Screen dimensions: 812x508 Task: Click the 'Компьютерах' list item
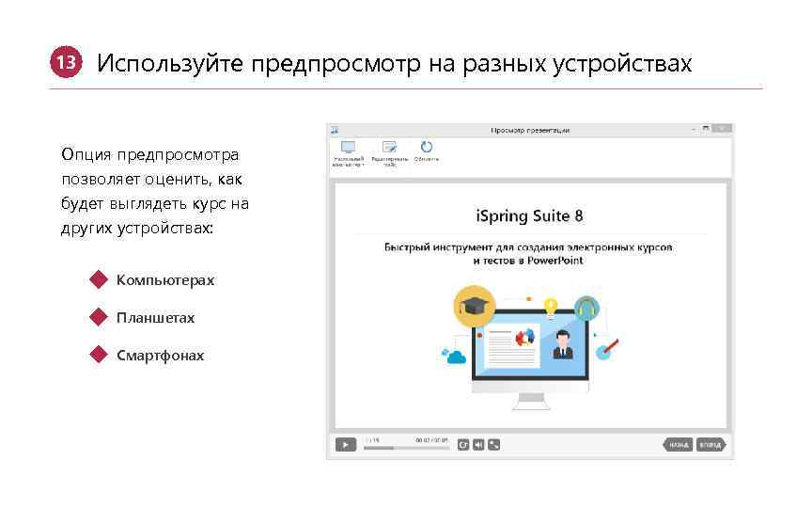pyautogui.click(x=165, y=280)
